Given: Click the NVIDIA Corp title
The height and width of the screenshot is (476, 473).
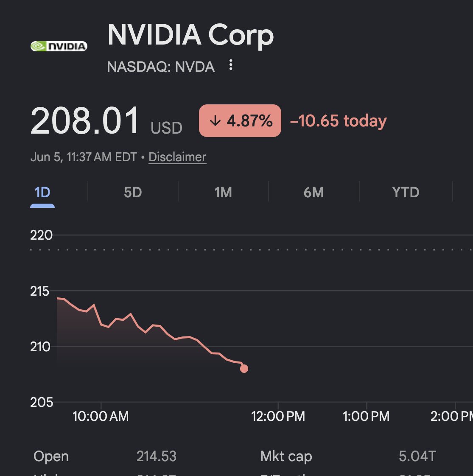Looking at the screenshot, I should 190,35.
